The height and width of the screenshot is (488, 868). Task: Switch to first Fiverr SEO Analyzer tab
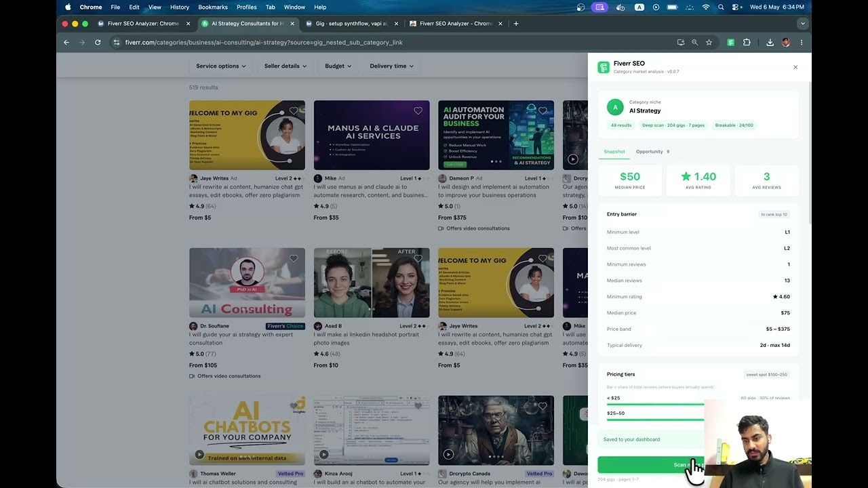point(144,23)
